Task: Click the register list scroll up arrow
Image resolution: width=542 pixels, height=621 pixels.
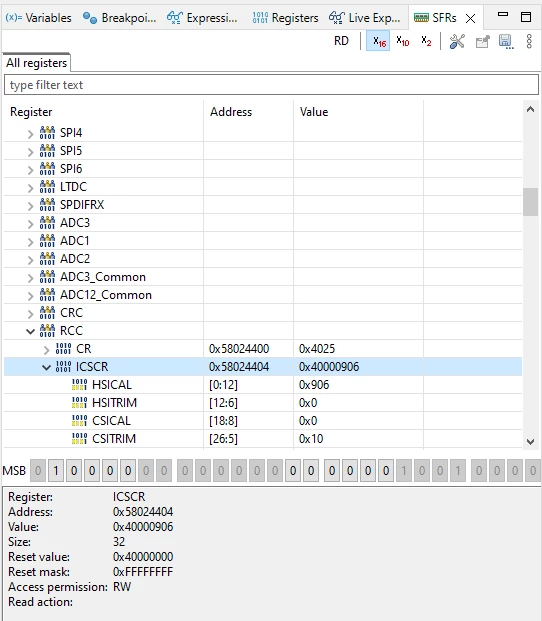Action: [530, 109]
